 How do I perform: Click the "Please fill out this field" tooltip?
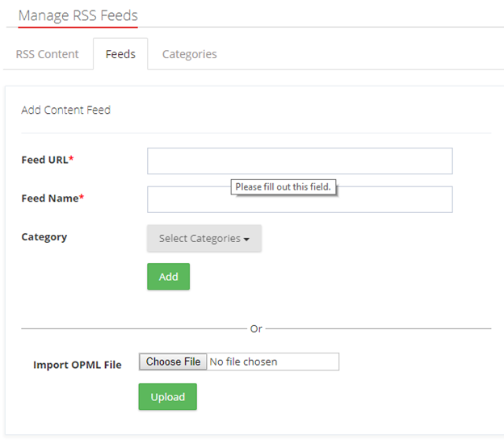(283, 187)
